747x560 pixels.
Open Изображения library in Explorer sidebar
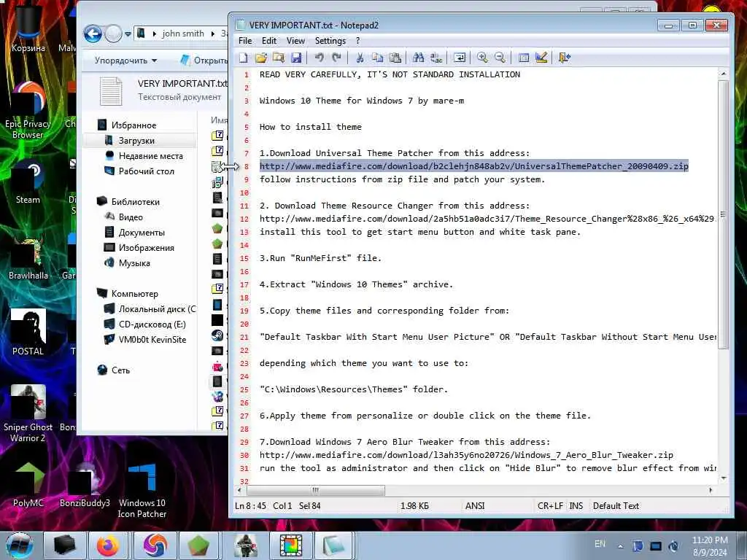click(x=146, y=248)
